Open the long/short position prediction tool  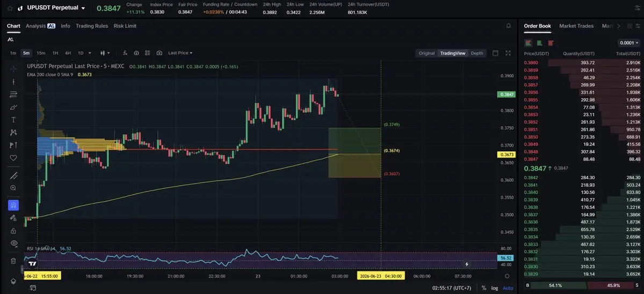point(13,145)
